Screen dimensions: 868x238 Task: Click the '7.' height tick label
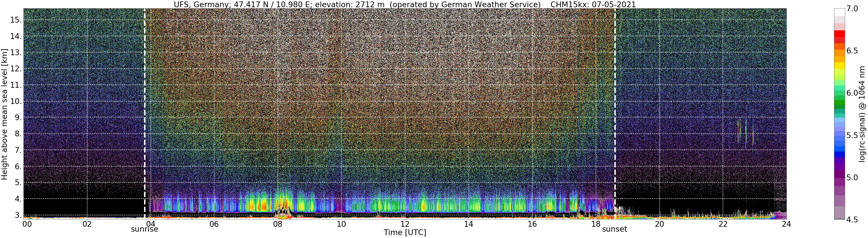18,150
